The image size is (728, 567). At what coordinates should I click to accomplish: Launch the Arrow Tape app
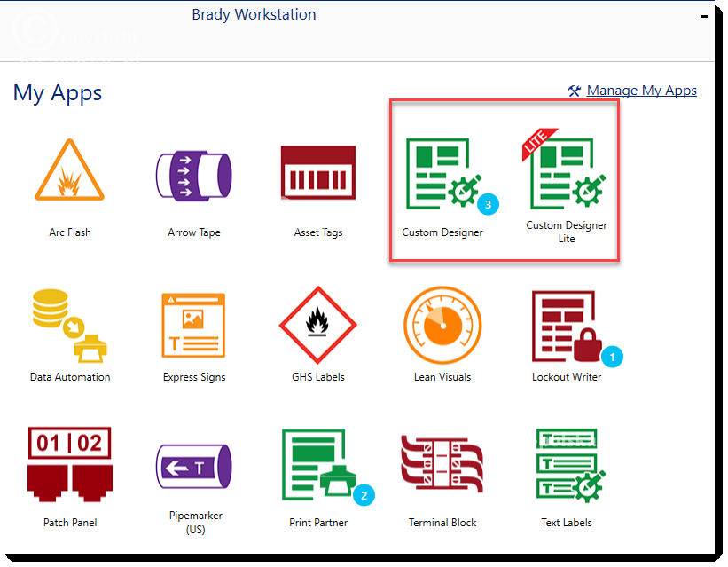[194, 176]
